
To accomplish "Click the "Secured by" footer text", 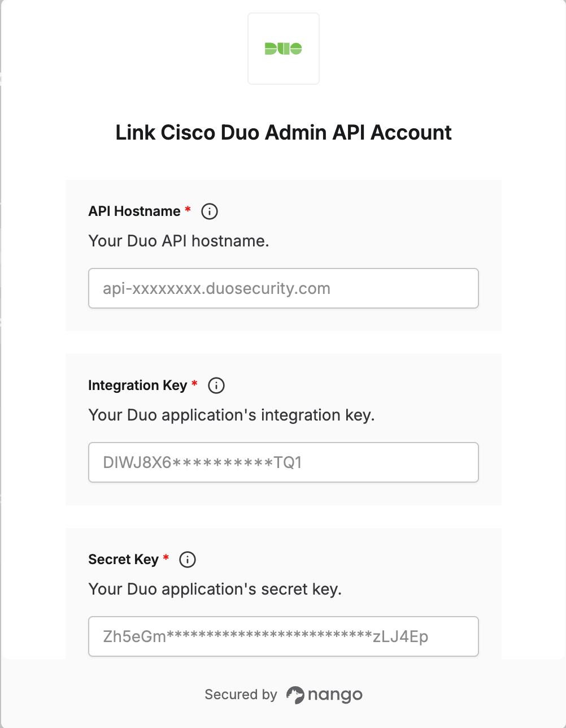I will (x=241, y=695).
